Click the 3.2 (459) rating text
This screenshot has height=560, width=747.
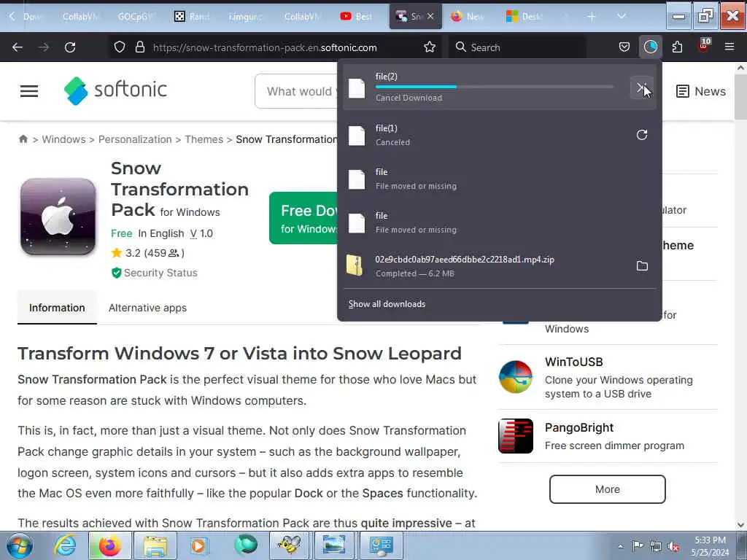(155, 253)
